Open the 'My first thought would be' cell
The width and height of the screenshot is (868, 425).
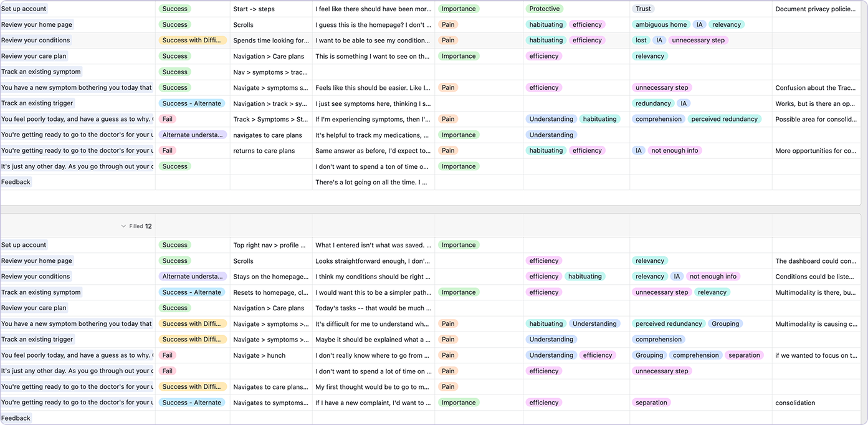point(373,387)
